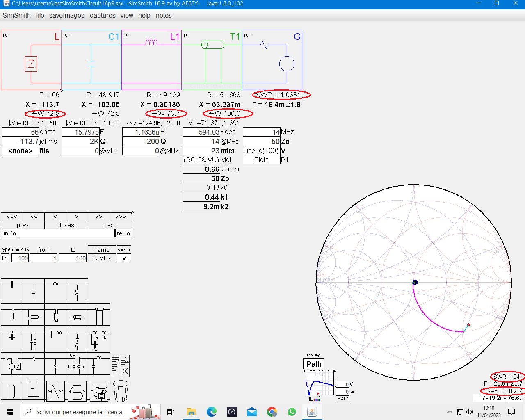Click the Plots button

click(x=262, y=160)
